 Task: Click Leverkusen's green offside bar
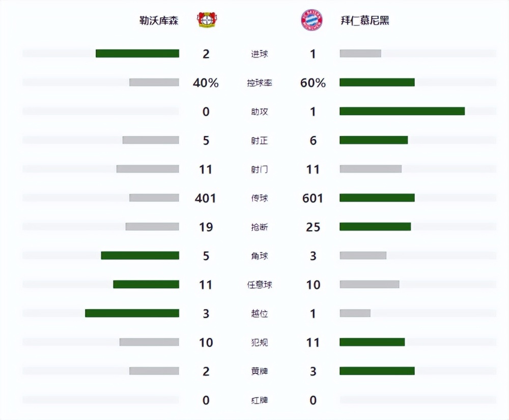point(132,313)
